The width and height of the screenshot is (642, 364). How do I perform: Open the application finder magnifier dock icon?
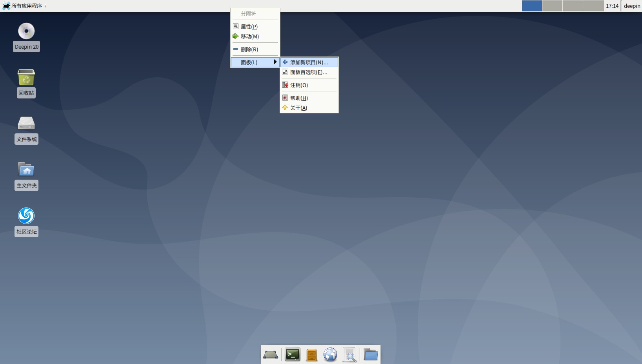(x=349, y=355)
